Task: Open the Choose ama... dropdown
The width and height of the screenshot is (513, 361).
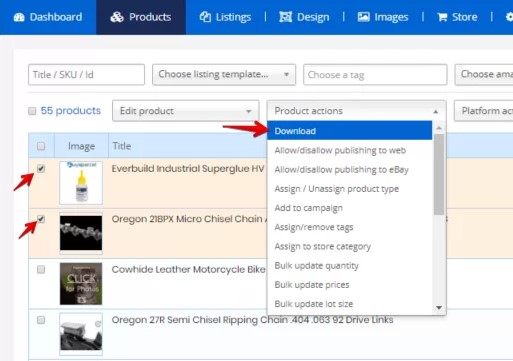Action: click(x=484, y=75)
